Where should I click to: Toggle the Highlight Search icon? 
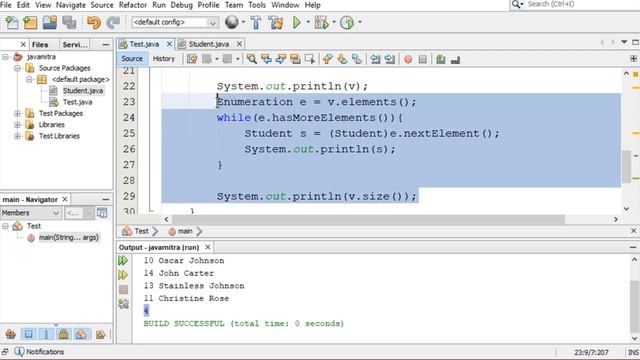pos(295,59)
